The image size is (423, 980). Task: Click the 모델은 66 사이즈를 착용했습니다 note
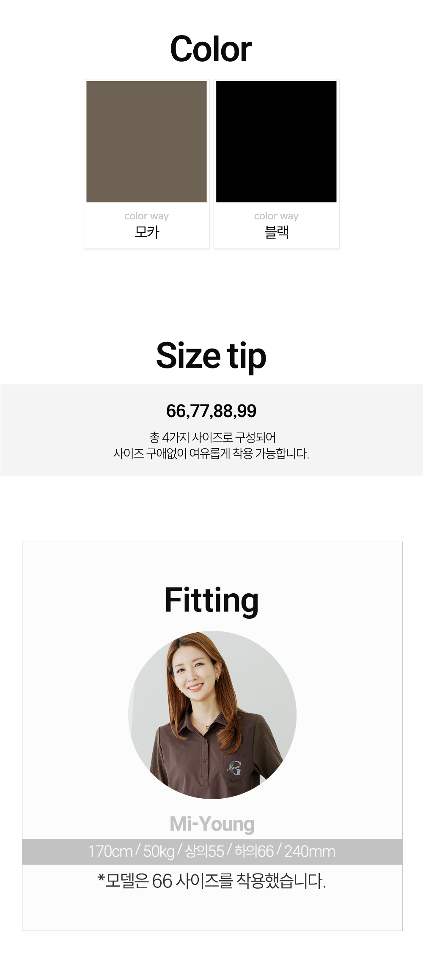(211, 881)
